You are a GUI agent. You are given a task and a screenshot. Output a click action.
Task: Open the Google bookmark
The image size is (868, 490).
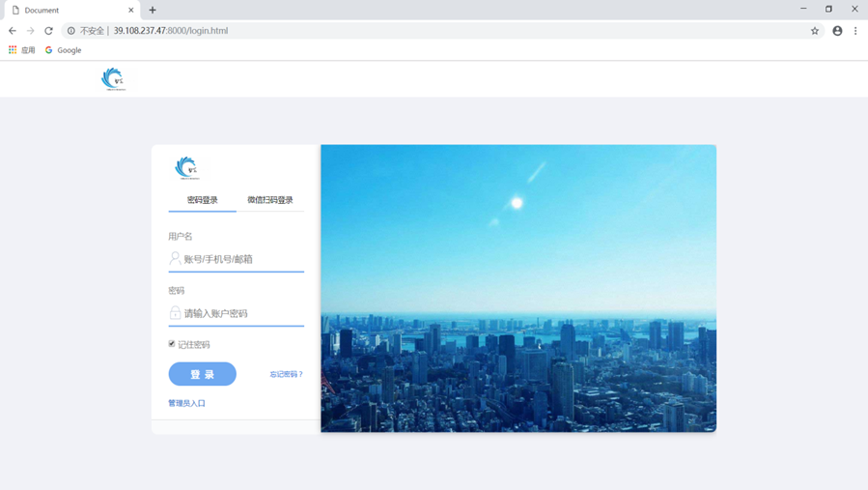[x=63, y=50]
